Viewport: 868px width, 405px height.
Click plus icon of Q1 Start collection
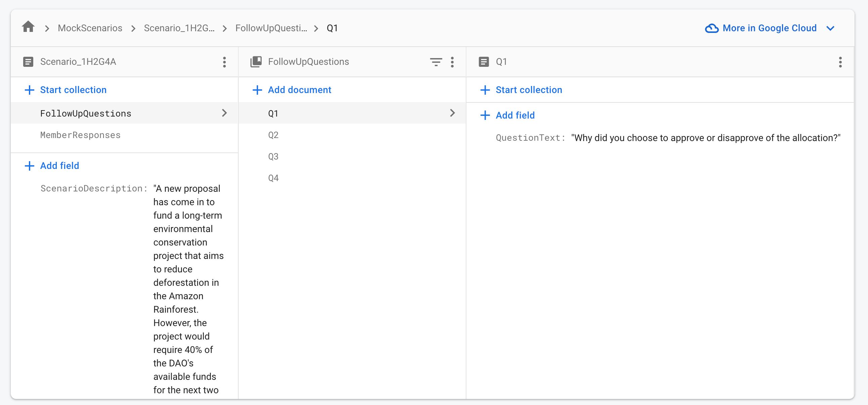click(x=485, y=90)
